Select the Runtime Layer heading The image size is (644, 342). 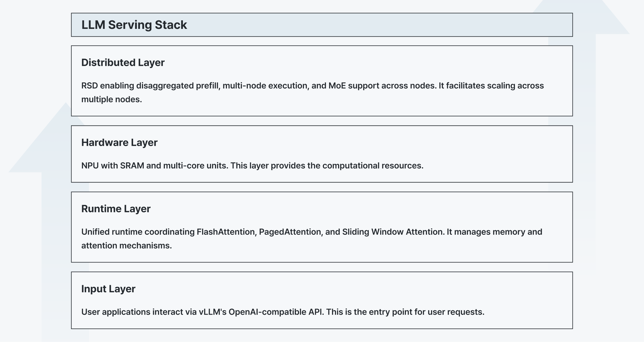tap(116, 209)
